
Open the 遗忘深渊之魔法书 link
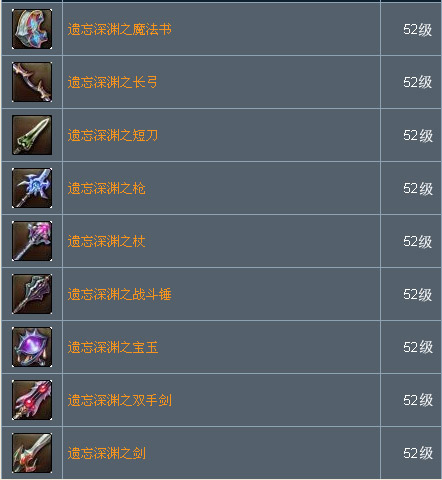tap(119, 29)
